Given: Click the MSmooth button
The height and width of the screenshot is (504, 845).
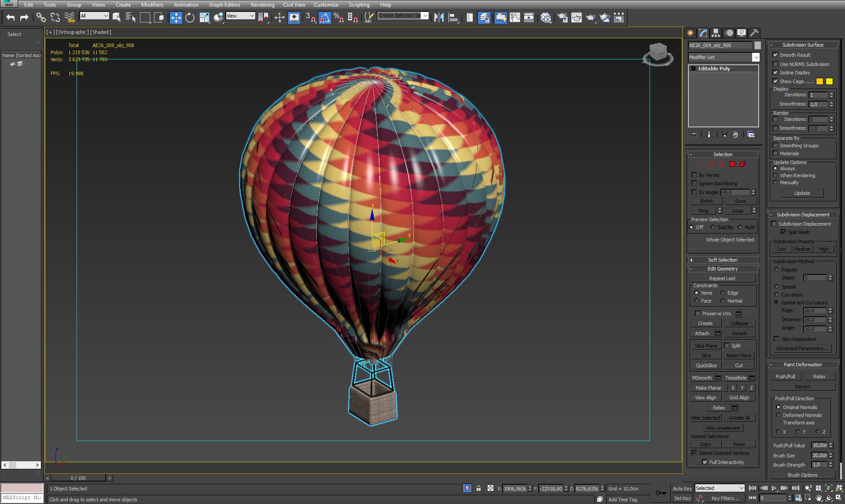Looking at the screenshot, I should tap(702, 378).
